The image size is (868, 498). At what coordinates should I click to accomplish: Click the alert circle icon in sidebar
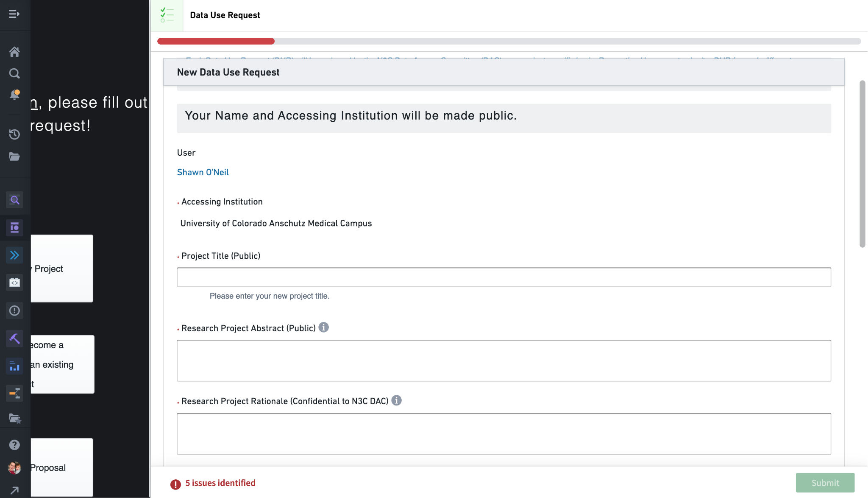[15, 311]
